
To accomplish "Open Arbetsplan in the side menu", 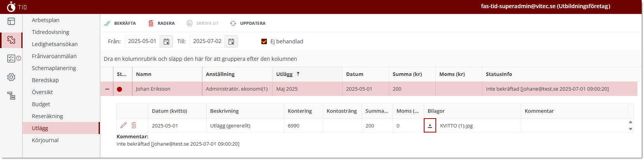I will click(45, 20).
